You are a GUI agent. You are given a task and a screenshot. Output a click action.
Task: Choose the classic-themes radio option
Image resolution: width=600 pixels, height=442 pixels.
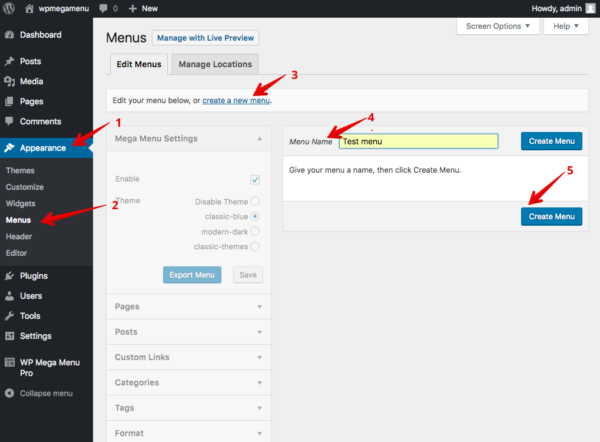pos(255,246)
